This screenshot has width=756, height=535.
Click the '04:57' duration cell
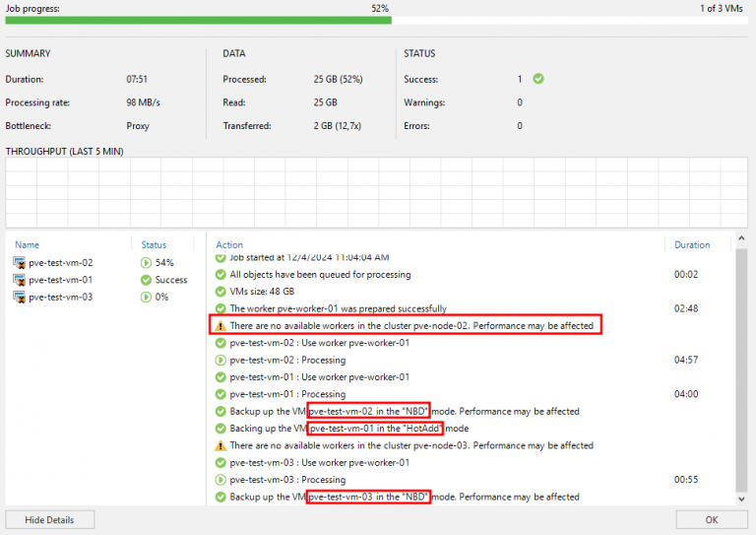click(686, 360)
